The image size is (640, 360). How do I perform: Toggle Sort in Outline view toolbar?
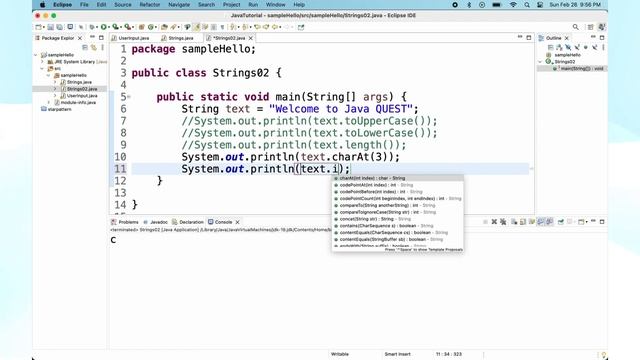coord(559,47)
